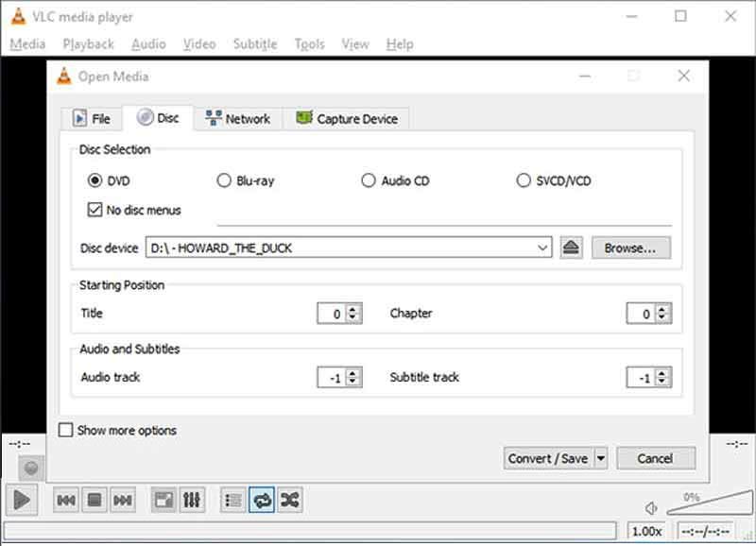Open the Tools menu

310,44
